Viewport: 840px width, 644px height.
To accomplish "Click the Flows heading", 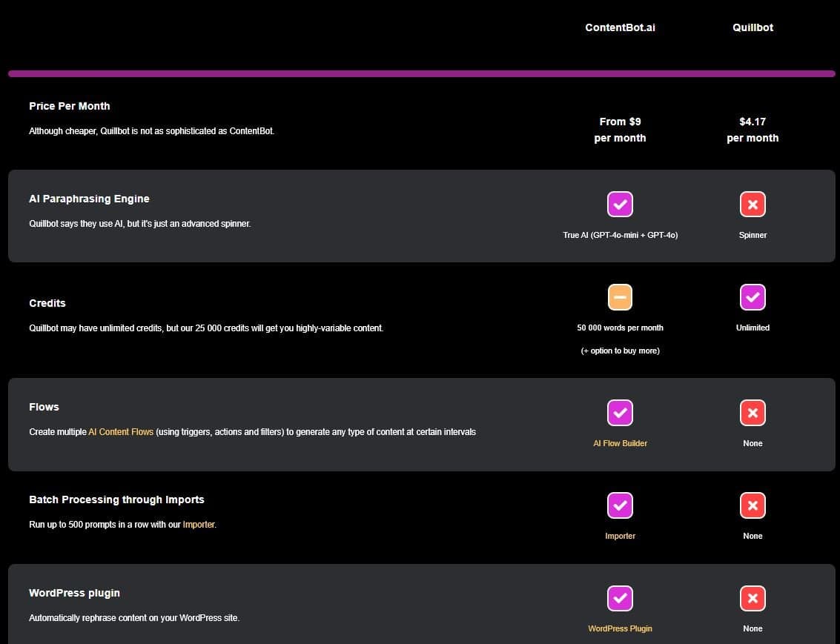I will [x=44, y=407].
